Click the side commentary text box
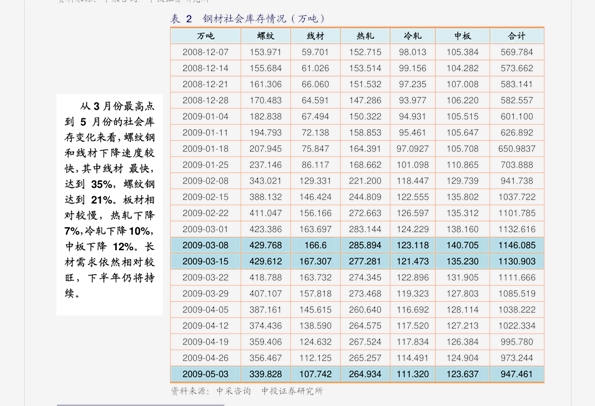Image resolution: width=595 pixels, height=406 pixels. click(x=110, y=205)
